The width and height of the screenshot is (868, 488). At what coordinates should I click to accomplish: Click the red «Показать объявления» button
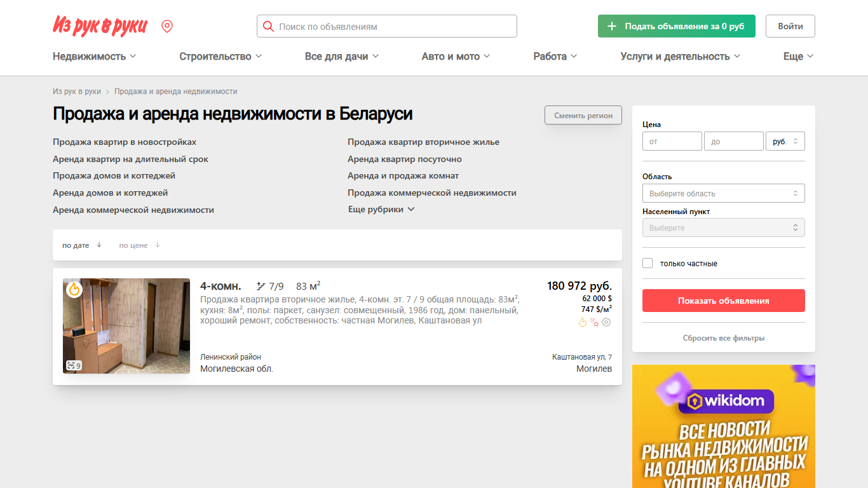(724, 301)
